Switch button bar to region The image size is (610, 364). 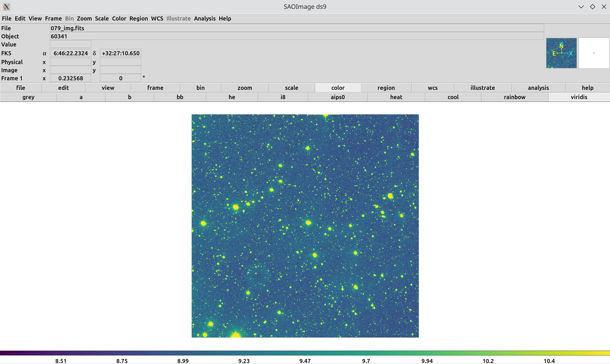(x=386, y=88)
